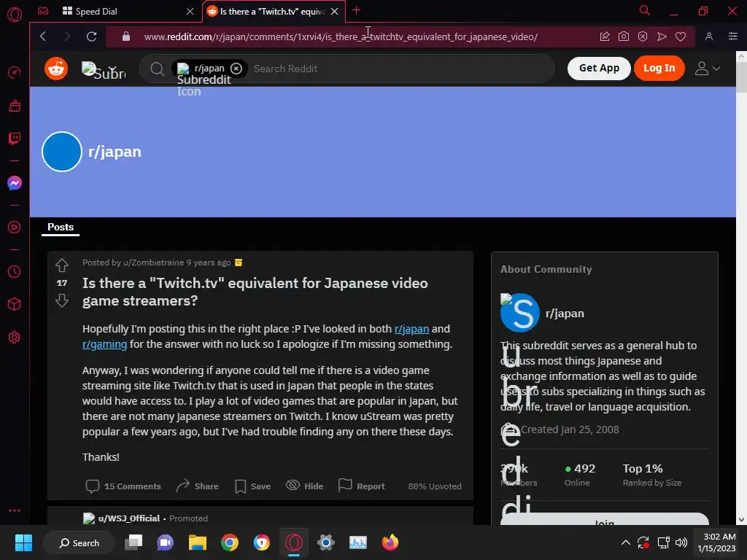Viewport: 747px width, 560px height.
Task: Open Easy Setup sliders icon
Action: [732, 36]
